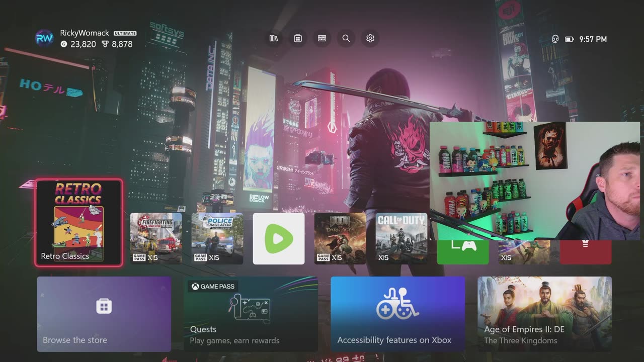
Task: Open the Game Pass icon in top bar
Action: pyautogui.click(x=322, y=38)
